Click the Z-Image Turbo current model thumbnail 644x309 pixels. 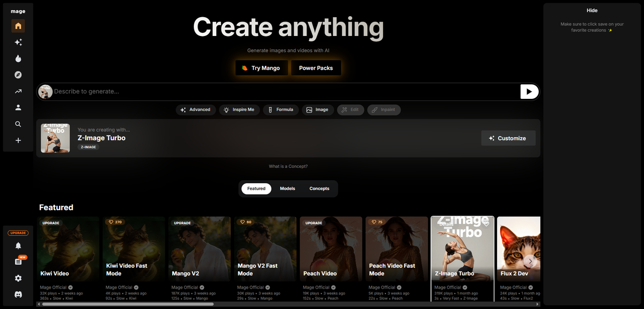tap(55, 138)
